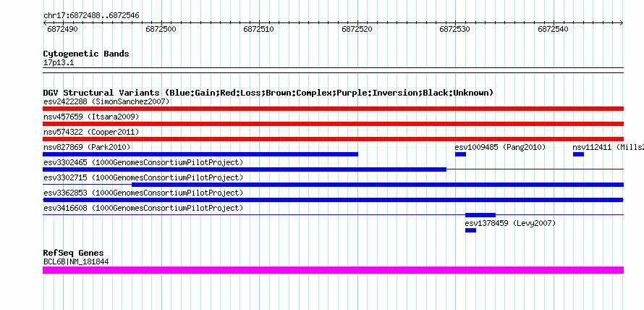The image size is (644, 310).
Task: Open variant label esv3302465
Action: 143,162
